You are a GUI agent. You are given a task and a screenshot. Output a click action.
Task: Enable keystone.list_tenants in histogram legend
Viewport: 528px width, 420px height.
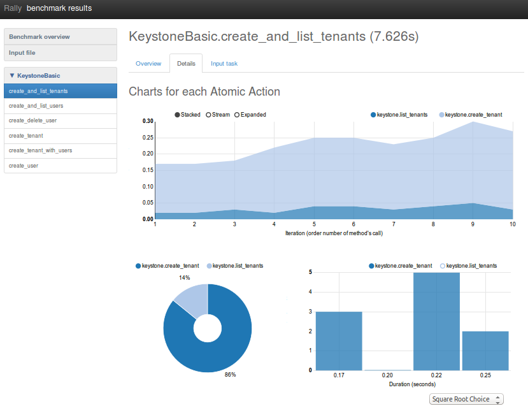coord(443,265)
